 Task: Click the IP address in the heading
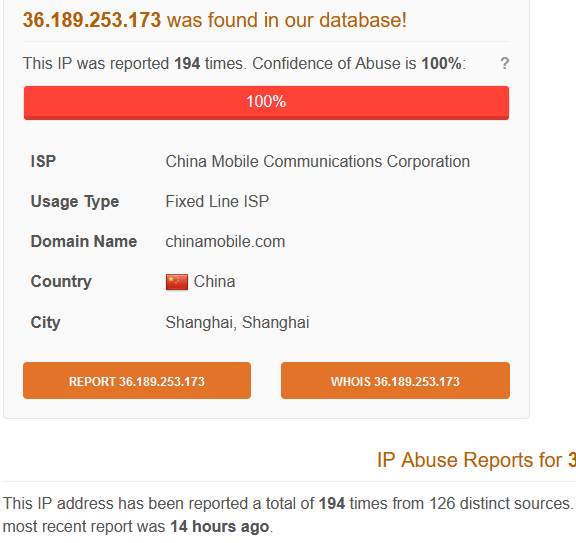[92, 20]
